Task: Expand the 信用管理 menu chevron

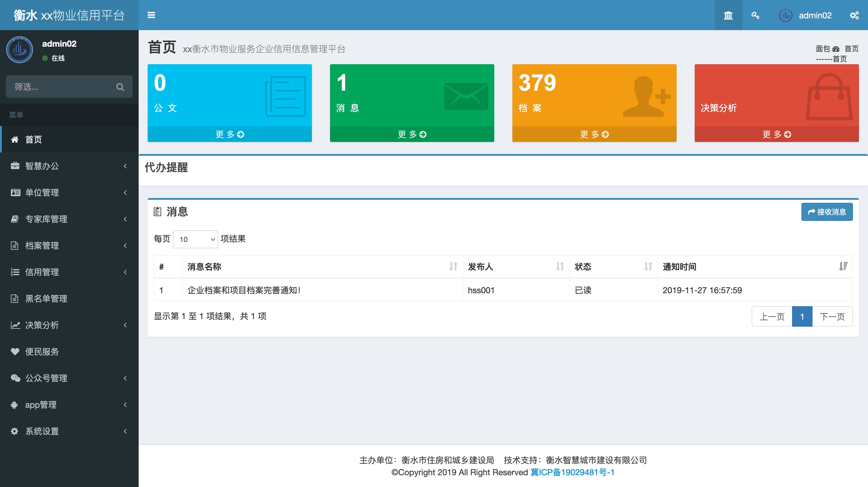Action: [125, 272]
